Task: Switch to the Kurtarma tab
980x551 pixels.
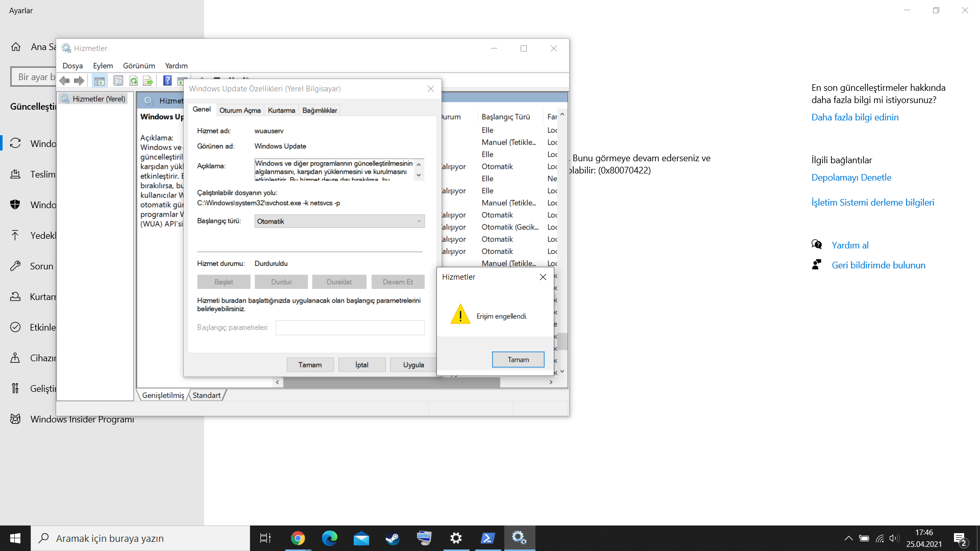Action: point(281,110)
